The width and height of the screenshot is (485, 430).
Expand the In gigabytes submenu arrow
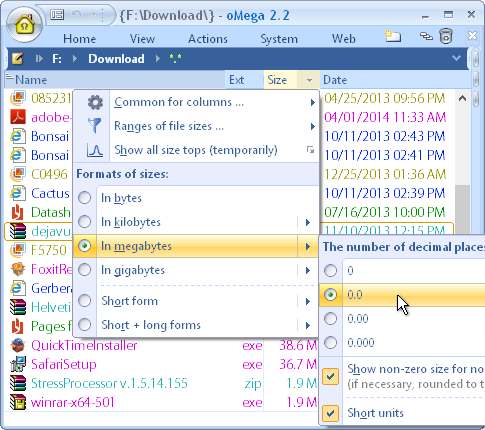pos(308,270)
